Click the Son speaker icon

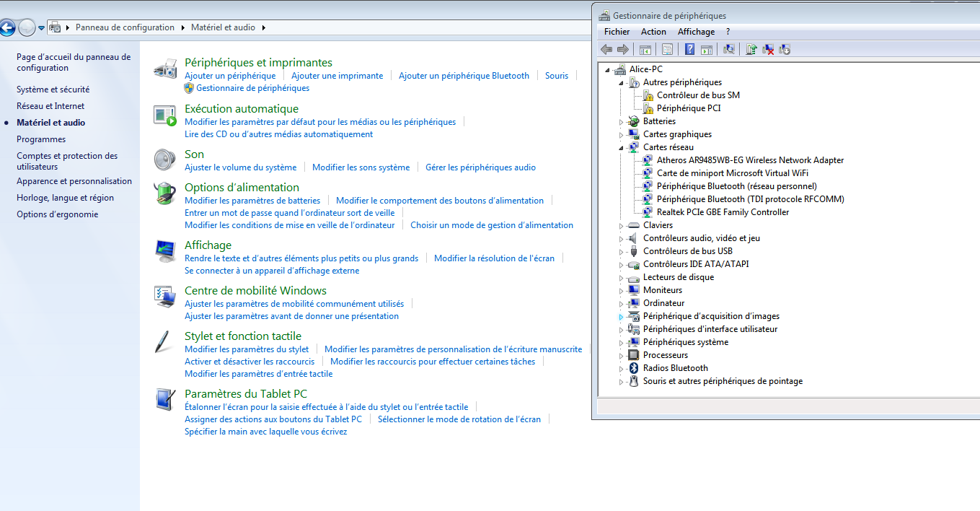click(165, 160)
